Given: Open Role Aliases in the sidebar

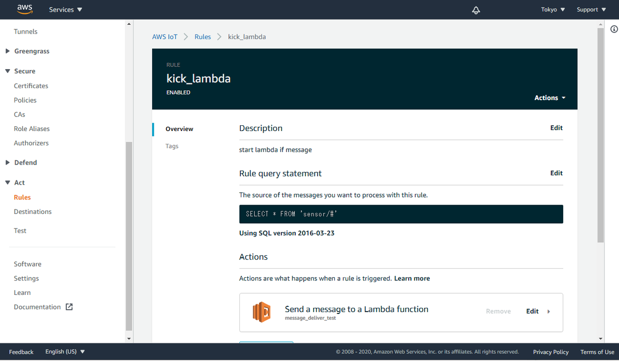Looking at the screenshot, I should point(32,129).
